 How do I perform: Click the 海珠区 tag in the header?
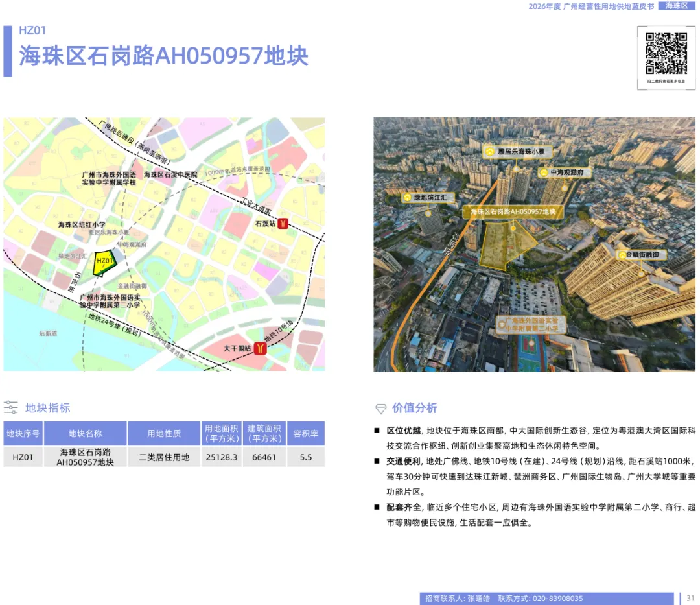[676, 6]
